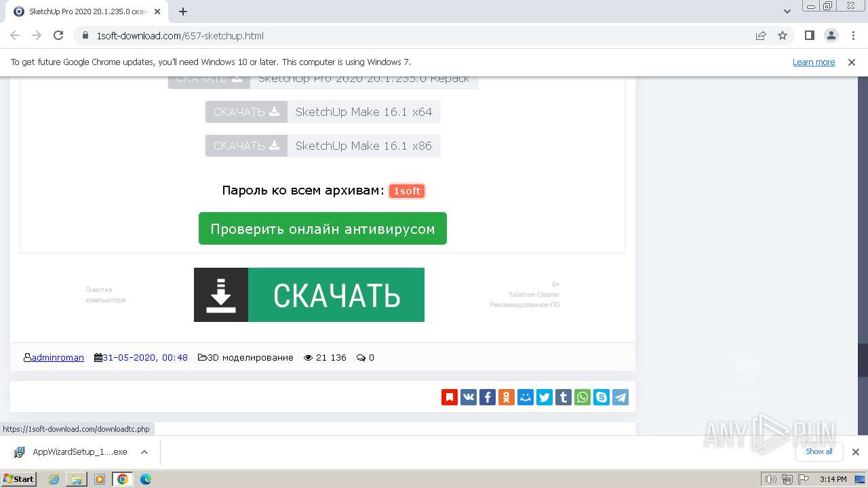Toggle the Chrome side panel
This screenshot has width=868, height=488.
click(809, 36)
